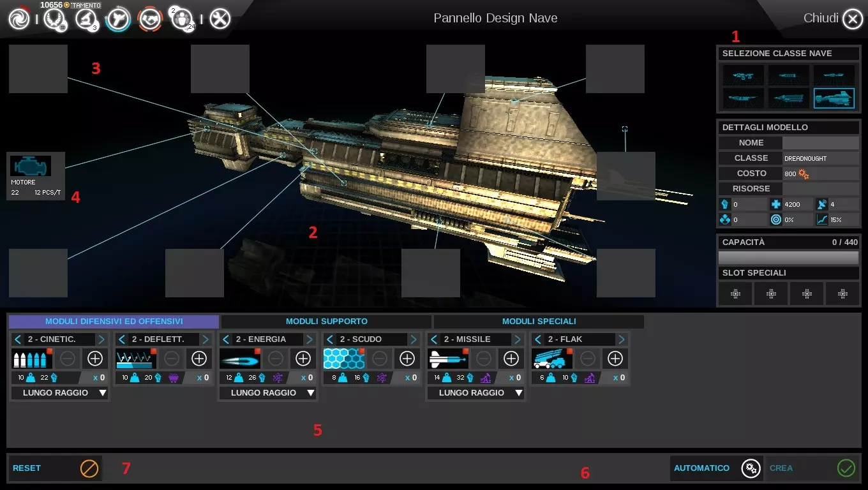Image resolution: width=868 pixels, height=490 pixels.
Task: Open the wrench and screwdriver settings icon
Action: tap(220, 19)
